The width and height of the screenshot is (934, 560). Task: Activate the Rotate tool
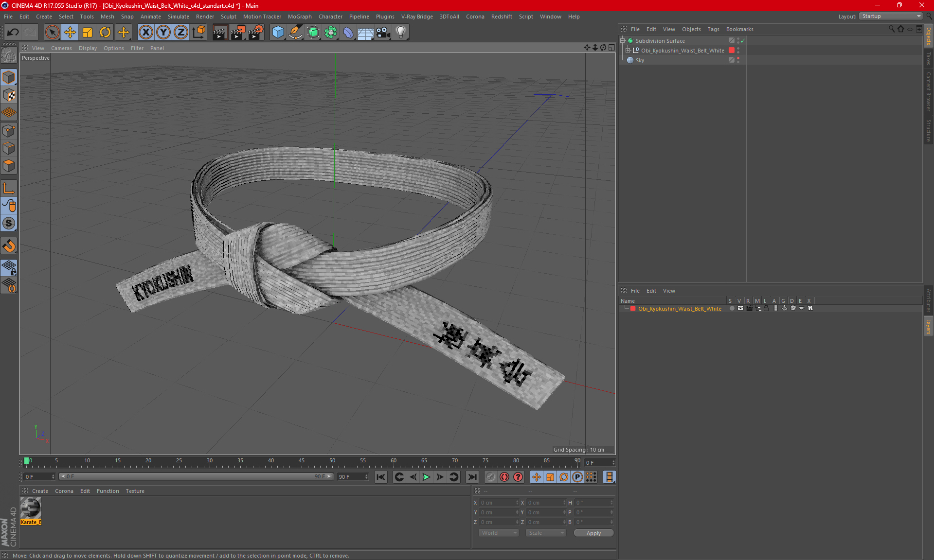105,33
